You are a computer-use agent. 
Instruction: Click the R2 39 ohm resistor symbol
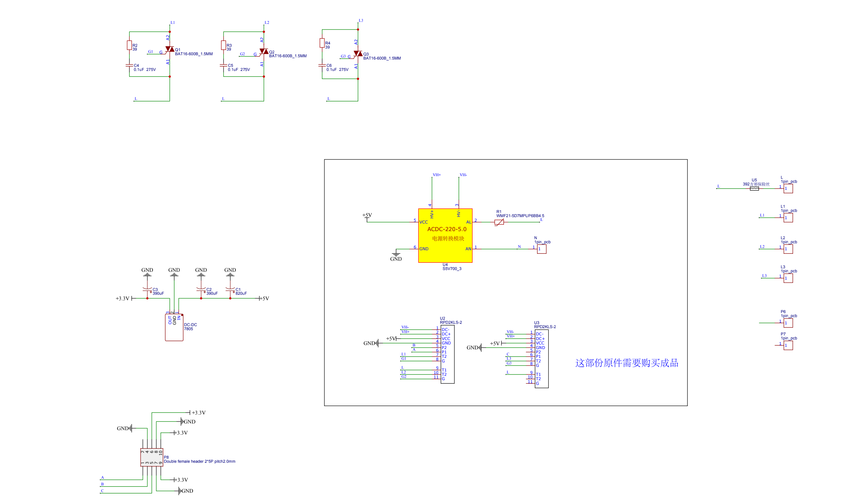click(x=129, y=45)
